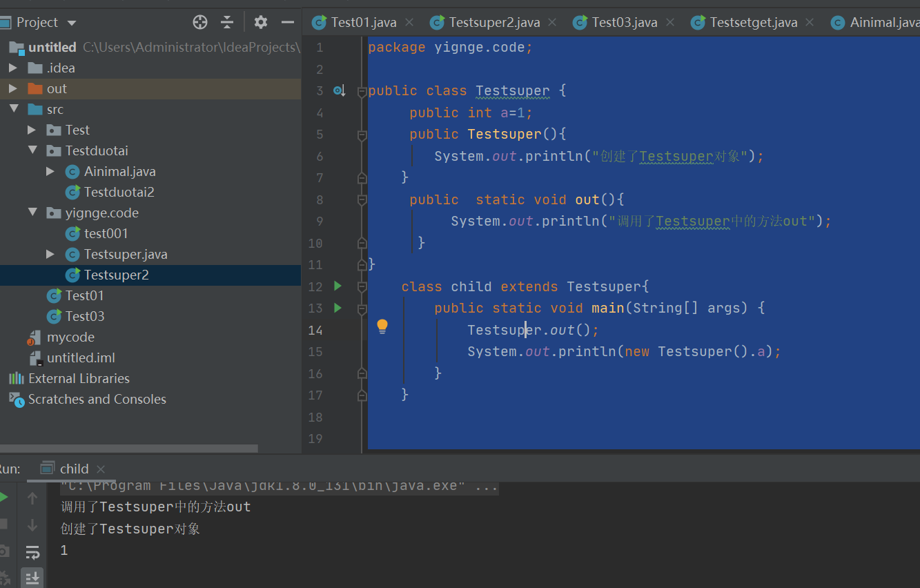
Task: Switch to Test01.java tab
Action: coord(363,22)
